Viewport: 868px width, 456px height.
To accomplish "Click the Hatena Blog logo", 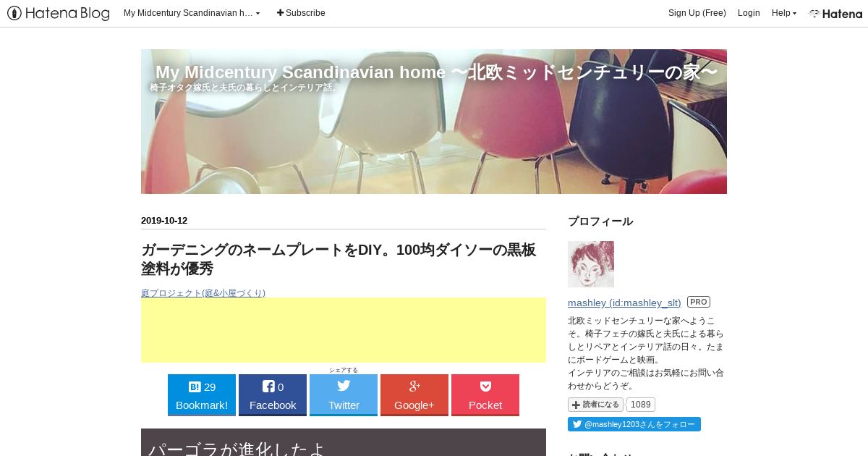I will coord(58,13).
